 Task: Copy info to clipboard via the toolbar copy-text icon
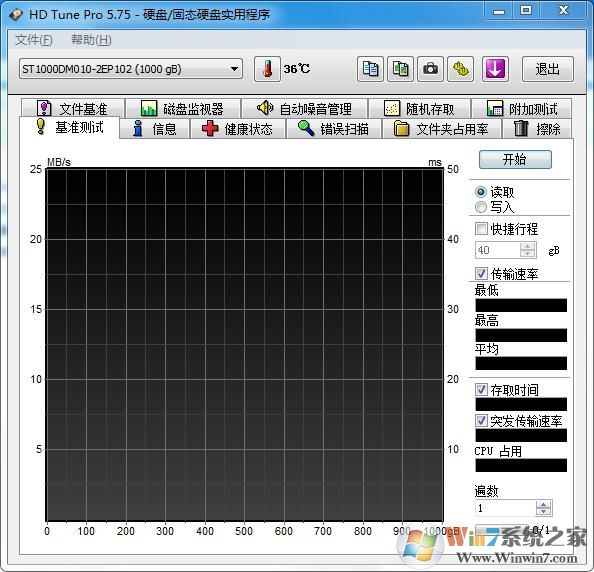tap(370, 69)
